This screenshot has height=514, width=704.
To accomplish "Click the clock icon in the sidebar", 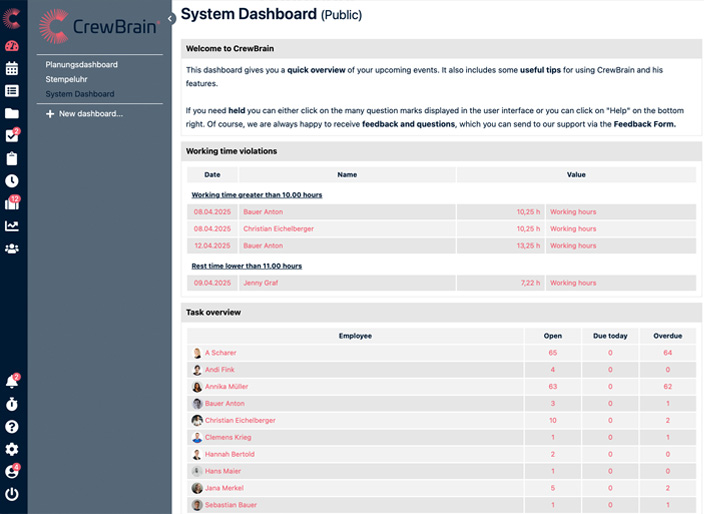I will 12,181.
